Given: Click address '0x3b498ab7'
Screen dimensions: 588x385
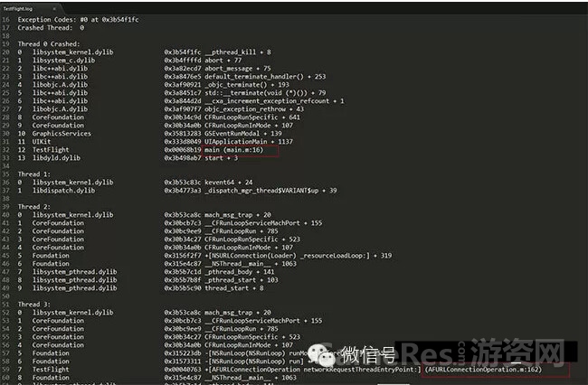Looking at the screenshot, I should pyautogui.click(x=183, y=158).
